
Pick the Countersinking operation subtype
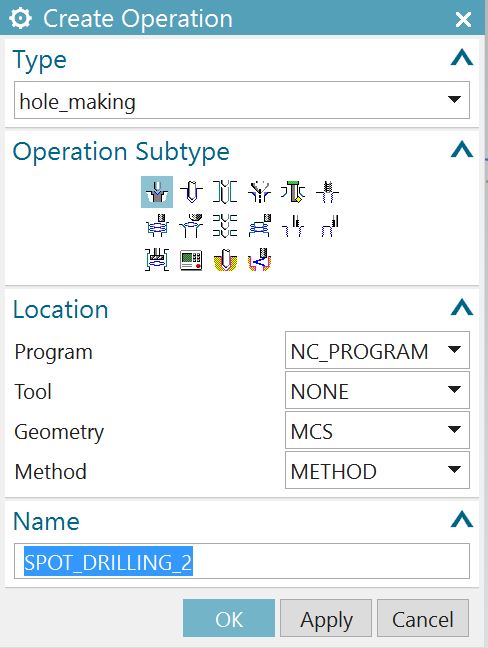[259, 192]
